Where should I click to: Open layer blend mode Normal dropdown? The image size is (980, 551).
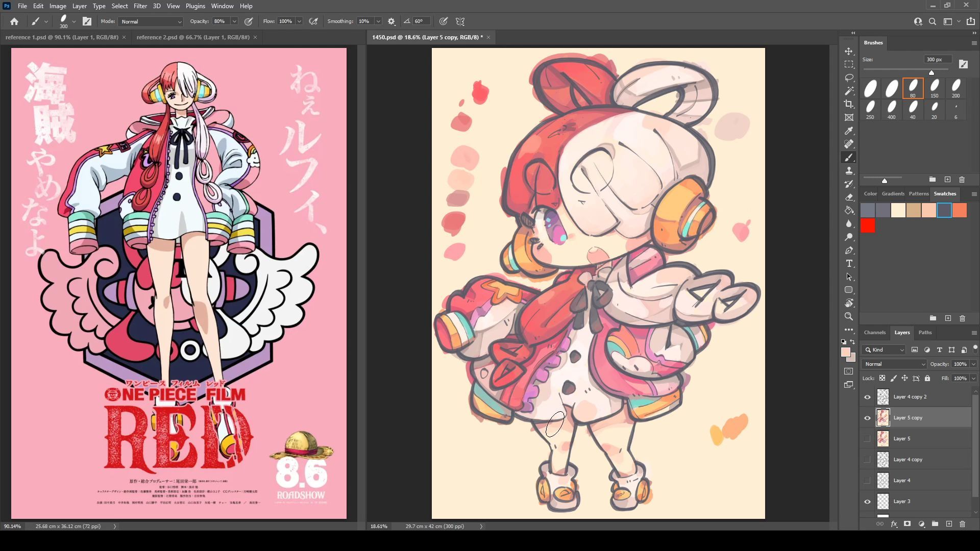pos(894,364)
